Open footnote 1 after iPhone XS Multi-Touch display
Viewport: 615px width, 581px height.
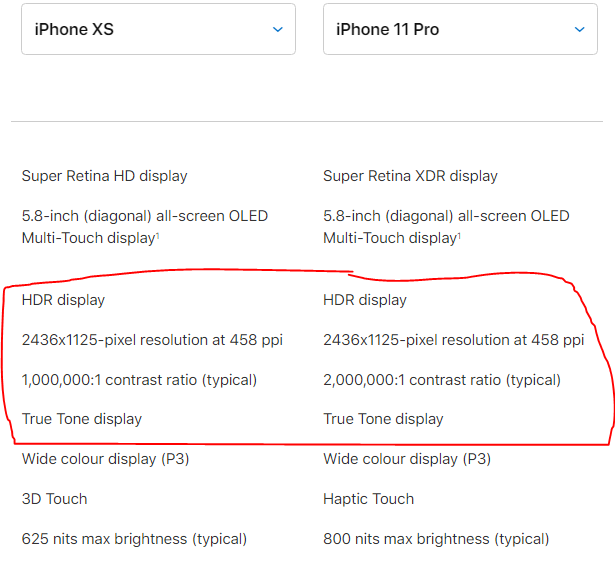158,235
